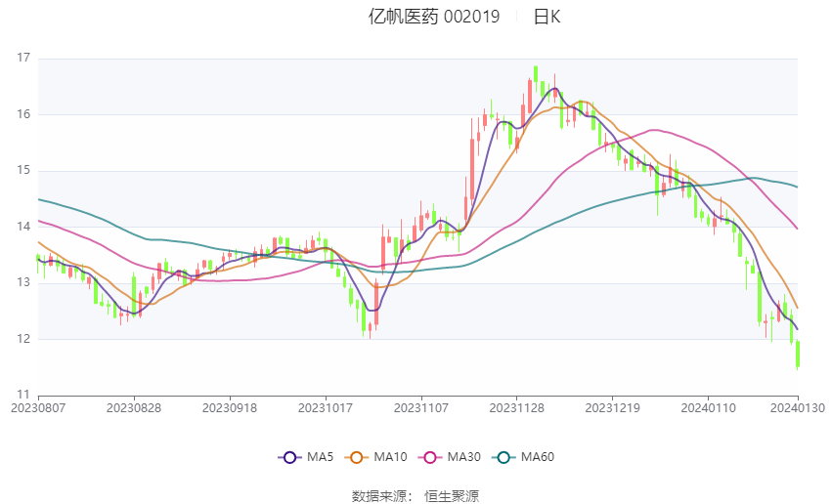Select the 20231128 date axis label
831x504 pixels.
[x=517, y=408]
